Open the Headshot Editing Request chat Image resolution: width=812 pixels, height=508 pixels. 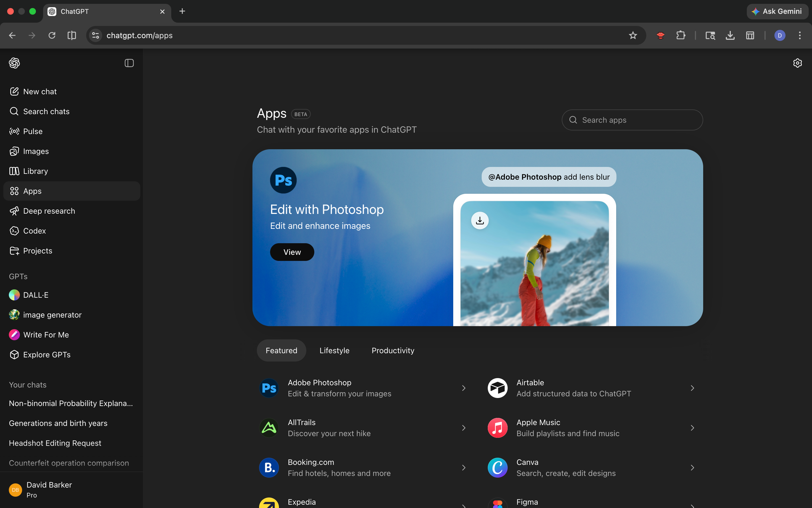click(72, 443)
